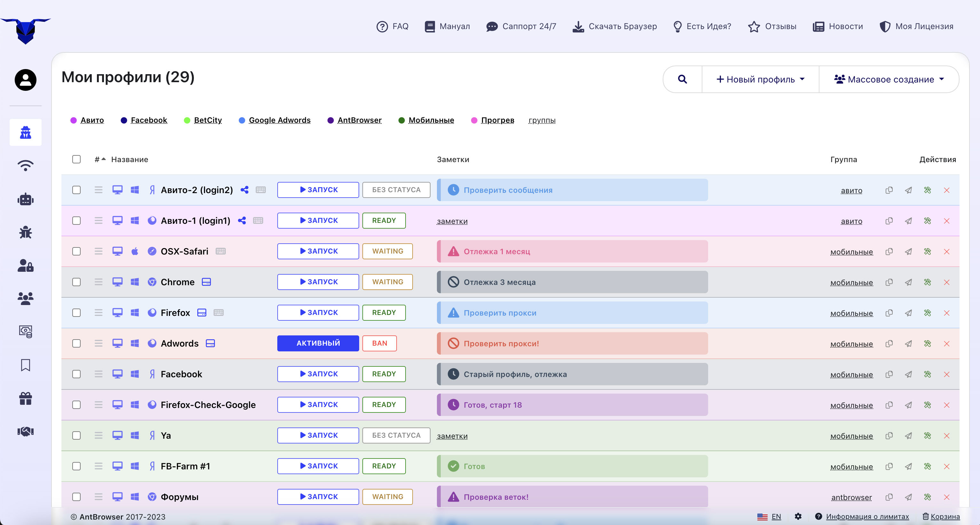Open the user account avatar icon
The height and width of the screenshot is (525, 980).
(x=26, y=80)
